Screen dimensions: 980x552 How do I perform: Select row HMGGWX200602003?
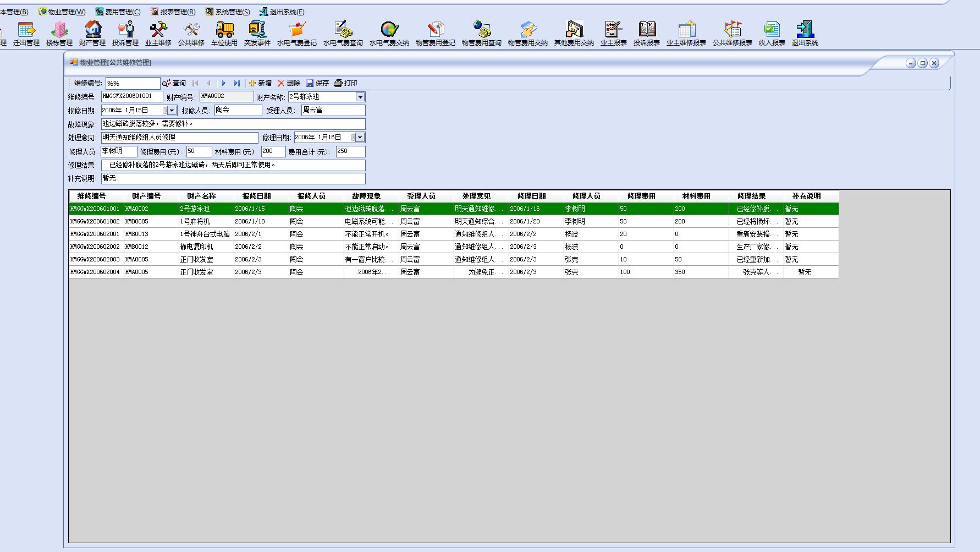coord(454,259)
